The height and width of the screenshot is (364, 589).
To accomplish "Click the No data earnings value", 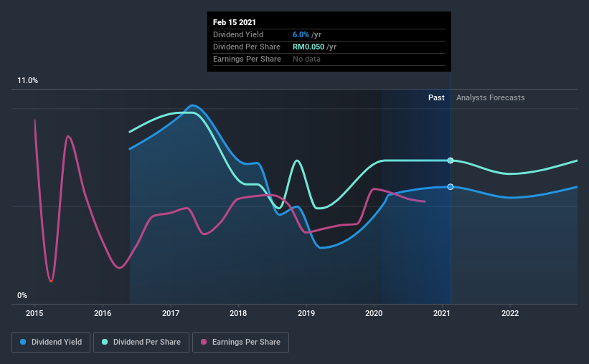I will [306, 59].
